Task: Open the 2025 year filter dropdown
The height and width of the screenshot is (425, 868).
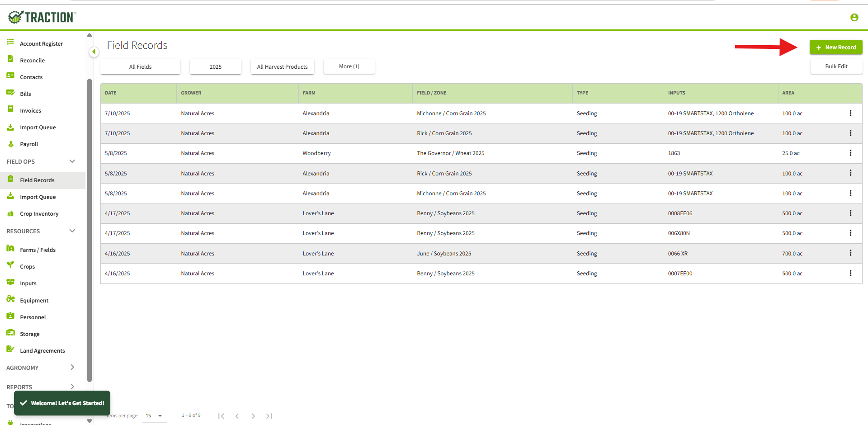Action: point(216,66)
